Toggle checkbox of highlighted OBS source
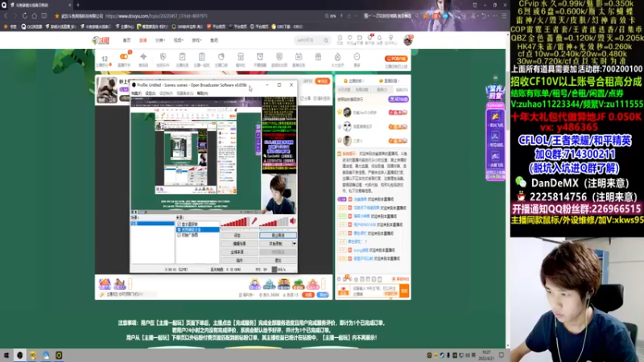The height and width of the screenshot is (362, 644). 179,229
